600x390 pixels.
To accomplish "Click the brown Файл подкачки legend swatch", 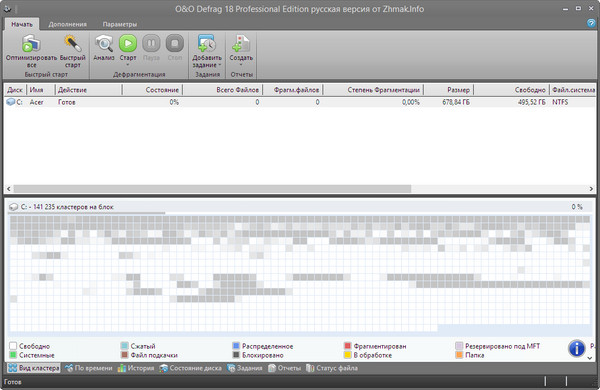I will click(124, 355).
